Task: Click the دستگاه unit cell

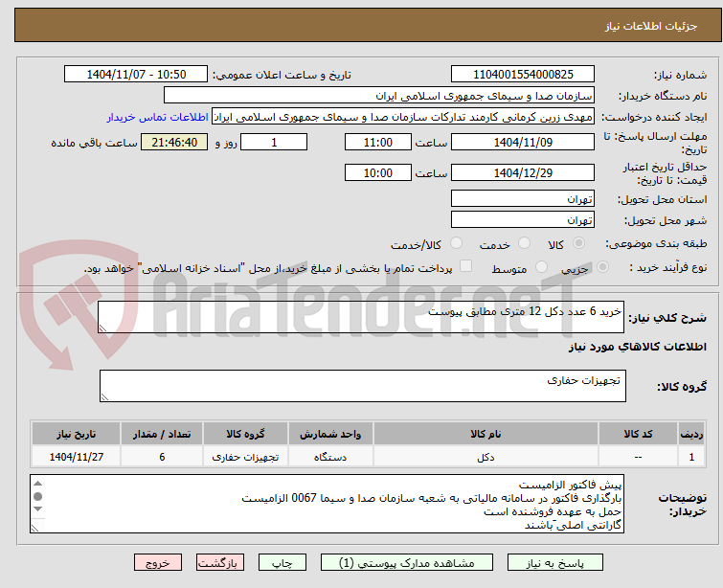Action: click(x=330, y=457)
